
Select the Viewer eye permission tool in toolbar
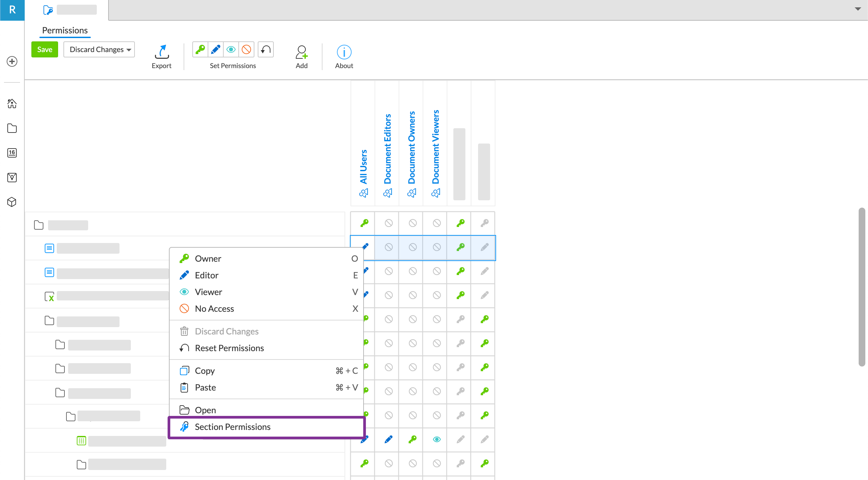pyautogui.click(x=231, y=50)
